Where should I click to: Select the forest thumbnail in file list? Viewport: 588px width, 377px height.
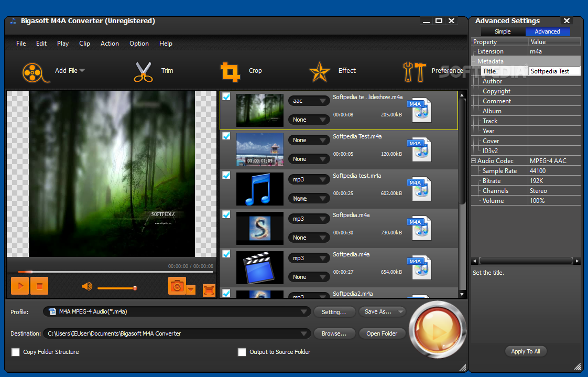(x=260, y=110)
